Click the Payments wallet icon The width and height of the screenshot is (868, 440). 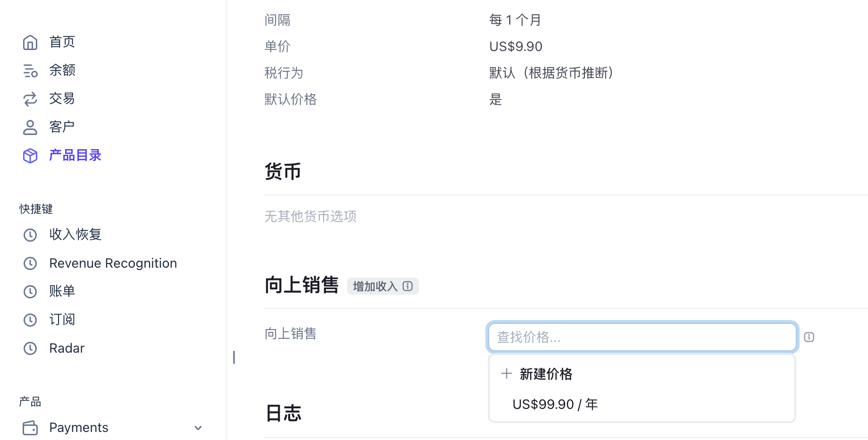pos(30,428)
